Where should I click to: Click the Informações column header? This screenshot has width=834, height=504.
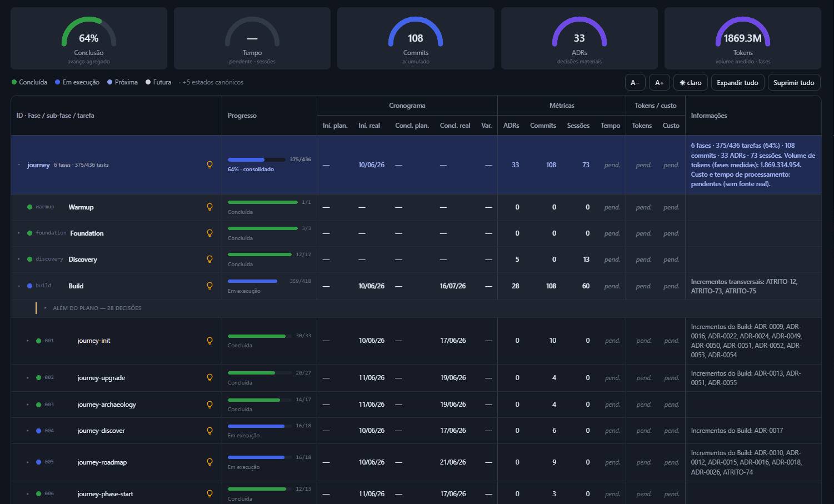click(709, 116)
